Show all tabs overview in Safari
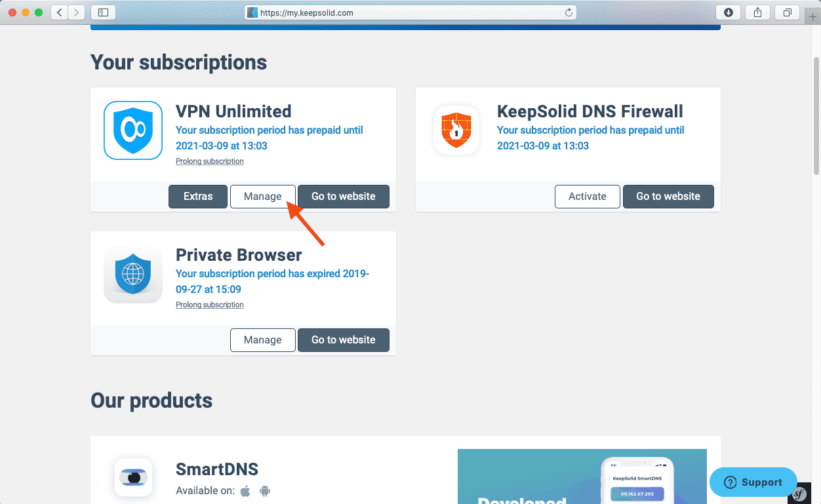Viewport: 821px width, 504px height. click(787, 12)
